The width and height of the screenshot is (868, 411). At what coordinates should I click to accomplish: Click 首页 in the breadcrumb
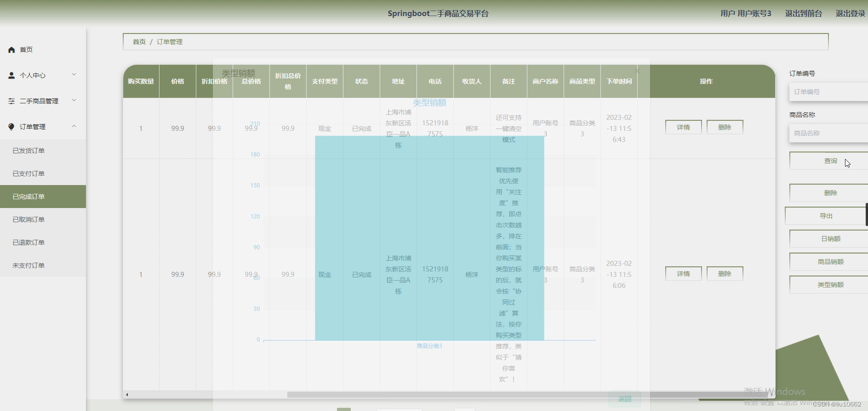(139, 42)
